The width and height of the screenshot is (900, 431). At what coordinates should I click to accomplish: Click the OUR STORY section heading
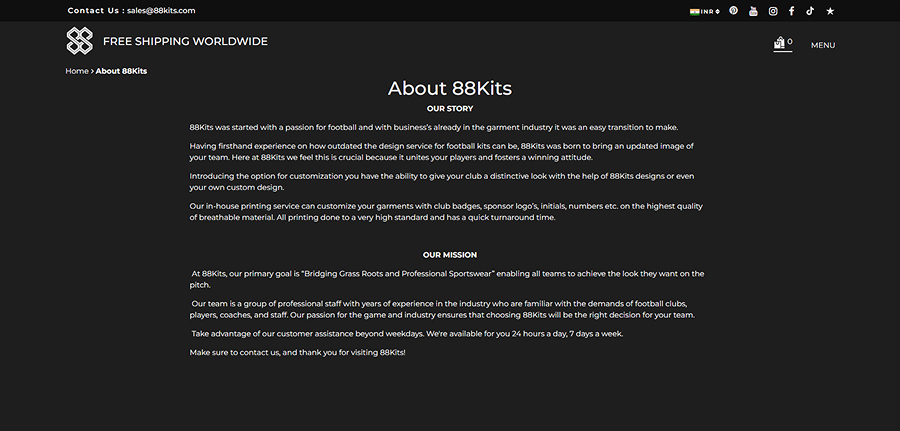(449, 108)
